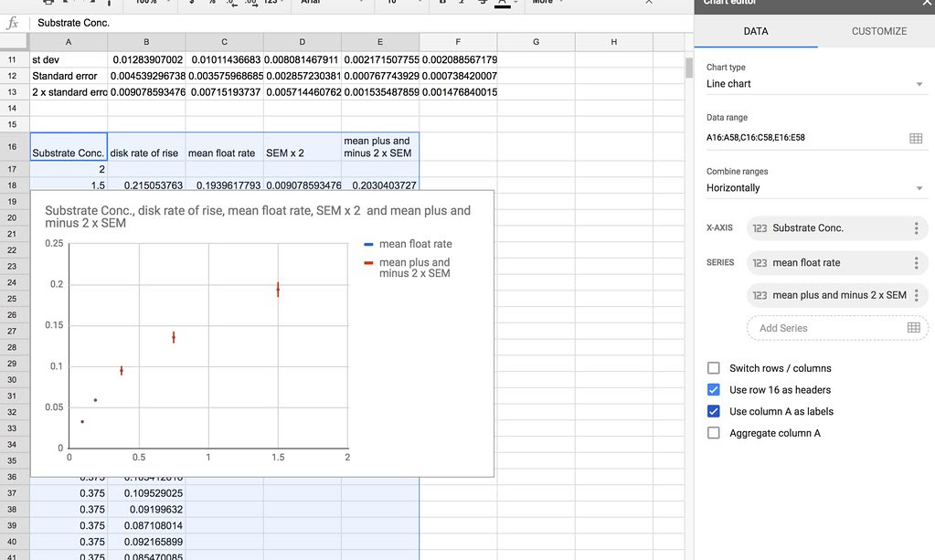The image size is (935, 560).
Task: Enable Switch rows / columns checkbox
Action: pyautogui.click(x=714, y=368)
